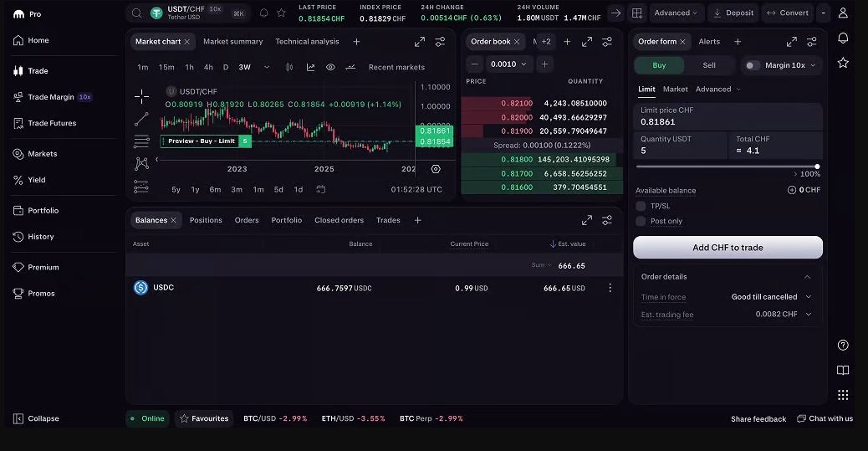Open the Closed orders tab
Viewport: 868px width, 451px height.
pyautogui.click(x=339, y=221)
